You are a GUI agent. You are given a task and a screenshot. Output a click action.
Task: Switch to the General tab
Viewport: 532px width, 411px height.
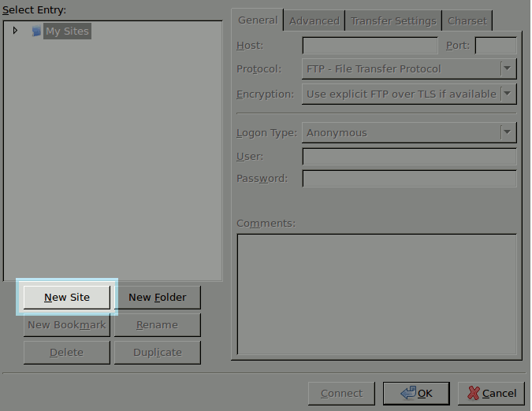coord(258,20)
